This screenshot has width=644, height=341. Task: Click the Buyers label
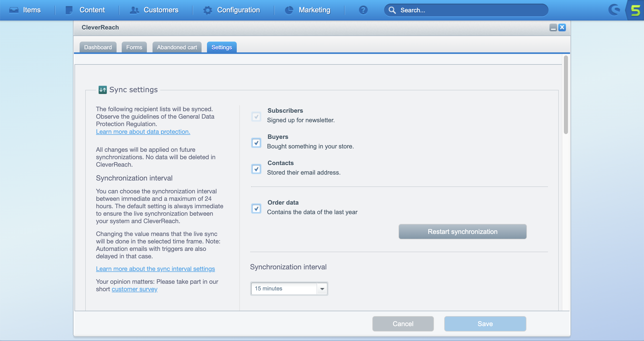pos(278,137)
